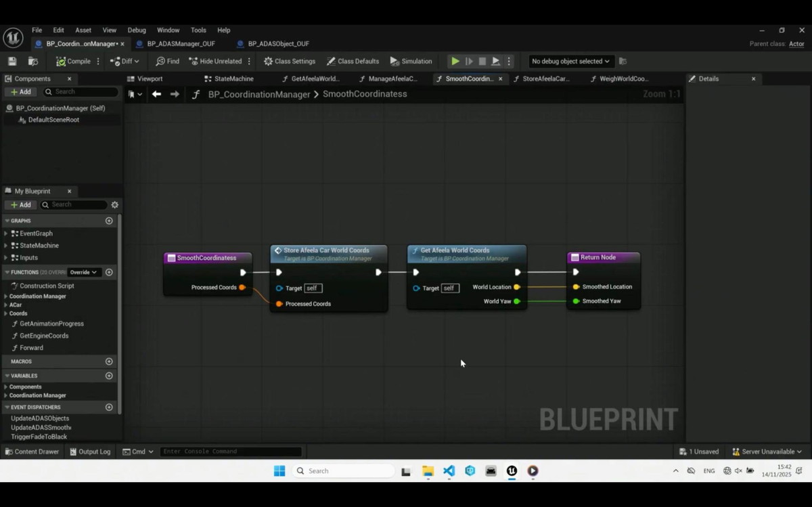Open the Debug menu
Image resolution: width=812 pixels, height=507 pixels.
pyautogui.click(x=137, y=30)
